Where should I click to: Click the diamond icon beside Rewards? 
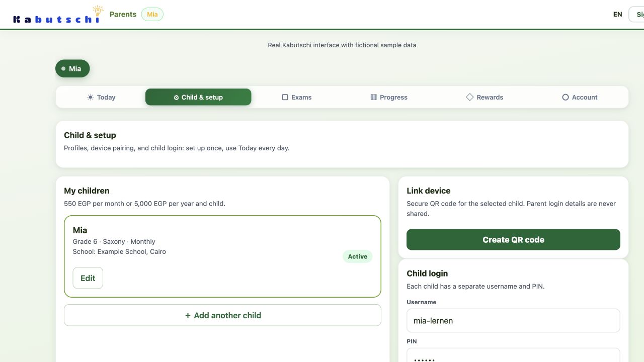(x=469, y=97)
